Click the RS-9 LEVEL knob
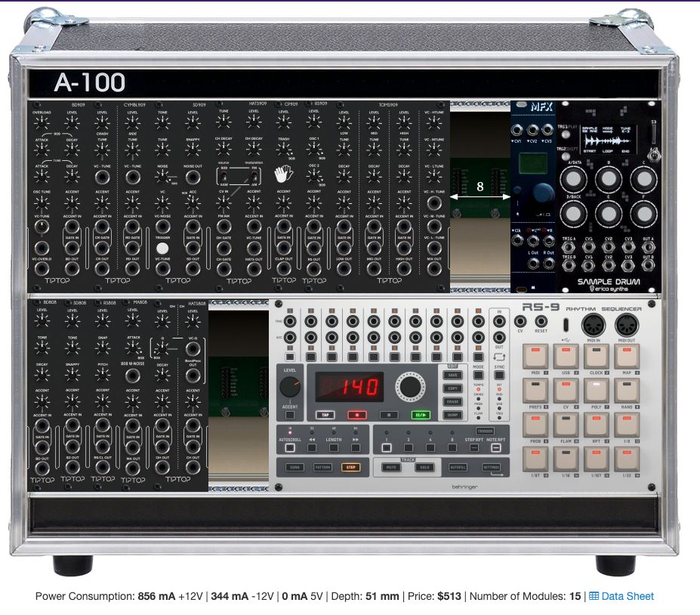This screenshot has height=615, width=700. (290, 387)
